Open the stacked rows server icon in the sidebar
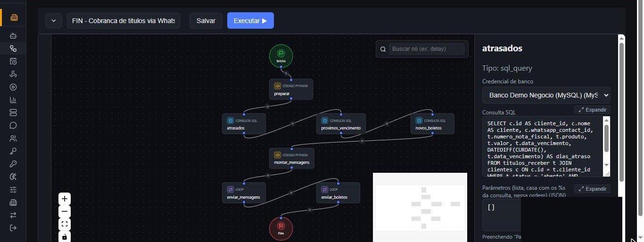Viewport: 644px width, 242px height. point(13,113)
